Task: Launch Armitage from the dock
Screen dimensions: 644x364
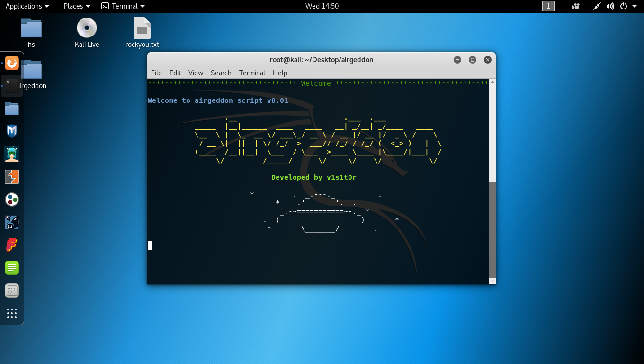Action: [x=12, y=154]
